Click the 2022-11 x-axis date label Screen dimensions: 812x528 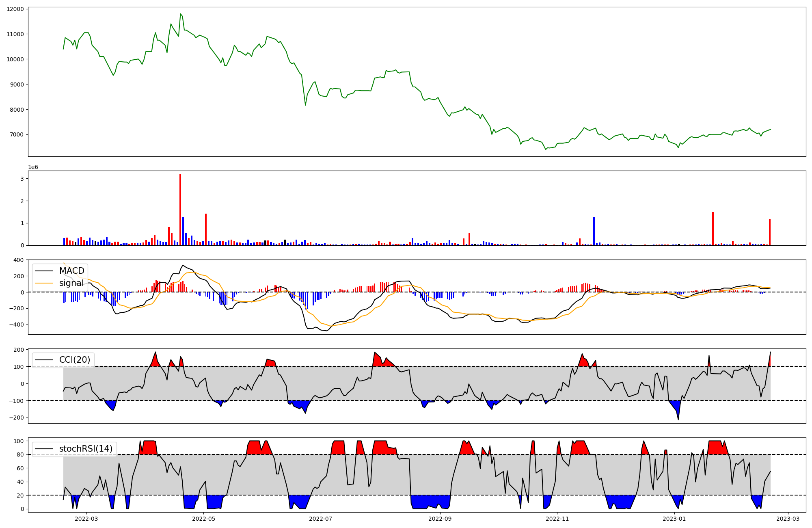click(x=557, y=519)
